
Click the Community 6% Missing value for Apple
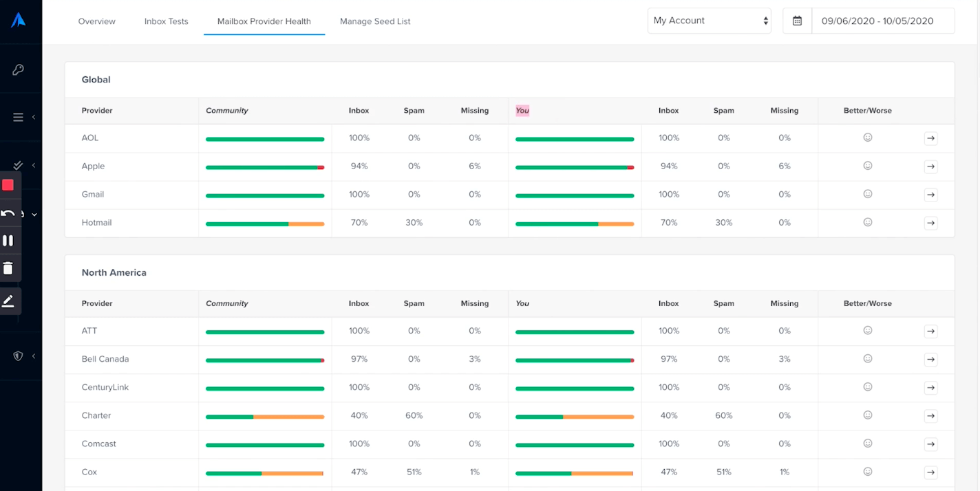pyautogui.click(x=475, y=166)
